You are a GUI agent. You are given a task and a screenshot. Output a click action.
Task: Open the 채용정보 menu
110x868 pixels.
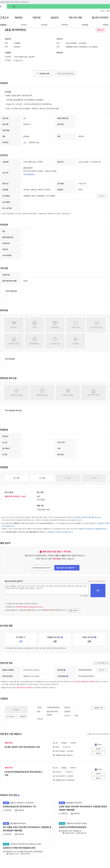18,18
